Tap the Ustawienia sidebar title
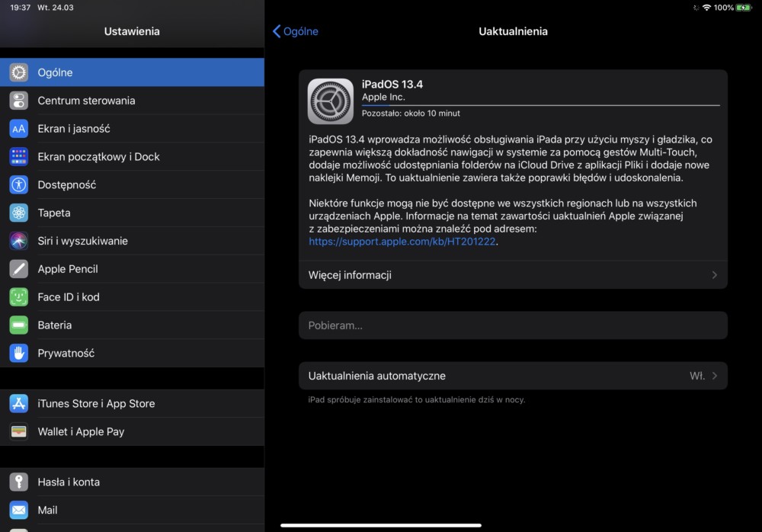Viewport: 762px width, 532px height. pyautogui.click(x=132, y=31)
